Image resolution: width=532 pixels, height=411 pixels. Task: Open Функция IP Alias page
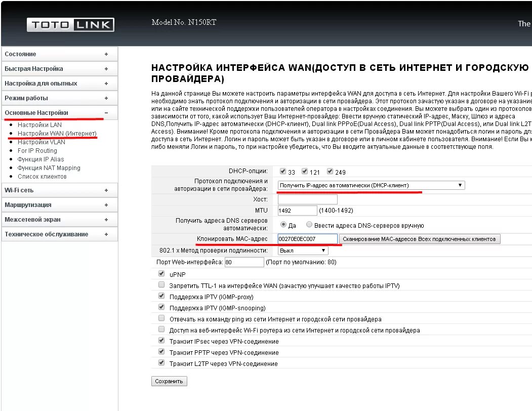pyautogui.click(x=40, y=159)
